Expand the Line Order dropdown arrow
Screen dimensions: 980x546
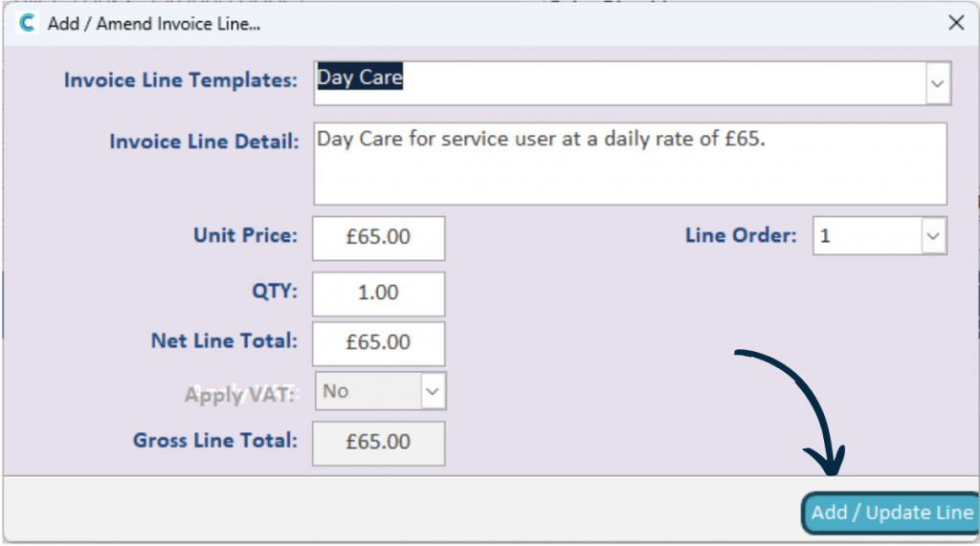[933, 236]
